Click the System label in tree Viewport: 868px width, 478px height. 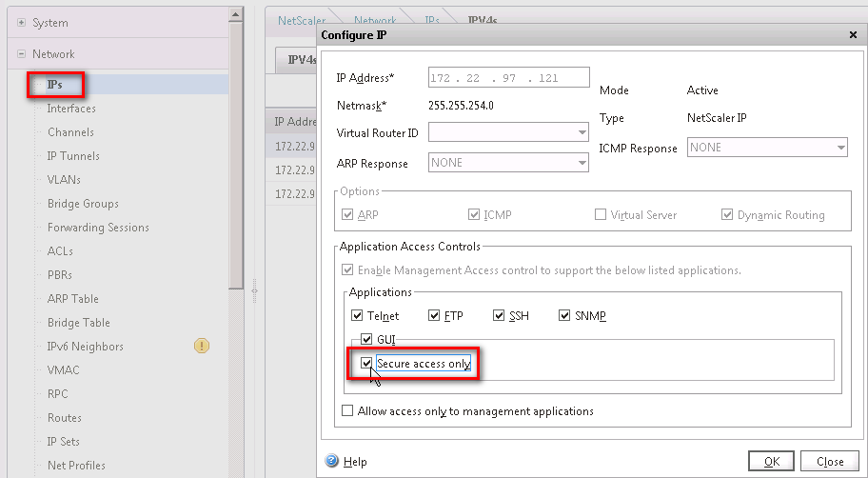coord(50,23)
